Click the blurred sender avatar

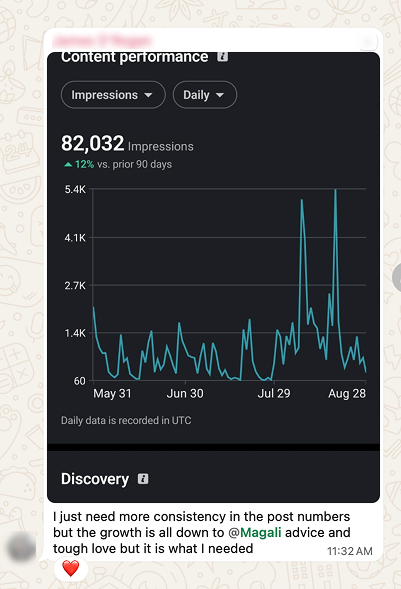(x=21, y=547)
